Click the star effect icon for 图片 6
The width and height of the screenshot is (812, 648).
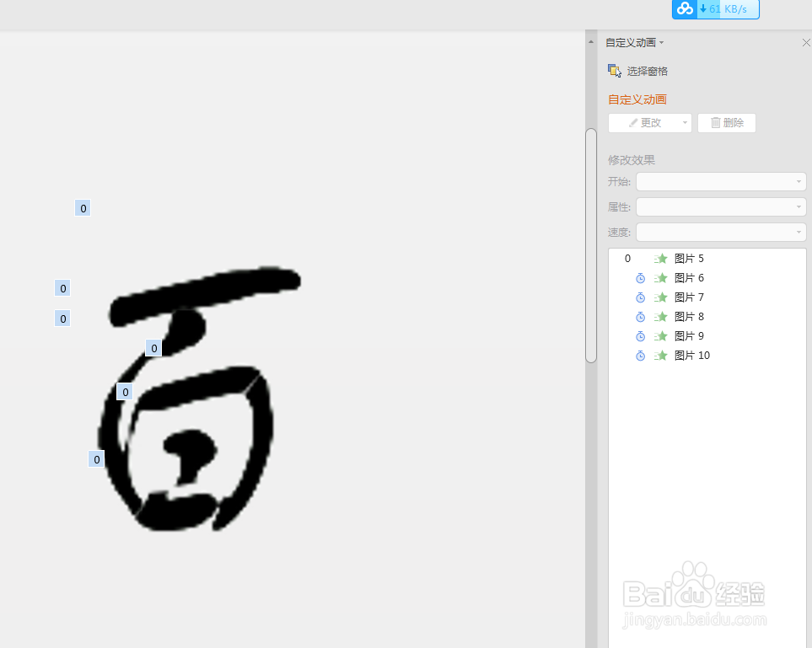click(x=661, y=278)
